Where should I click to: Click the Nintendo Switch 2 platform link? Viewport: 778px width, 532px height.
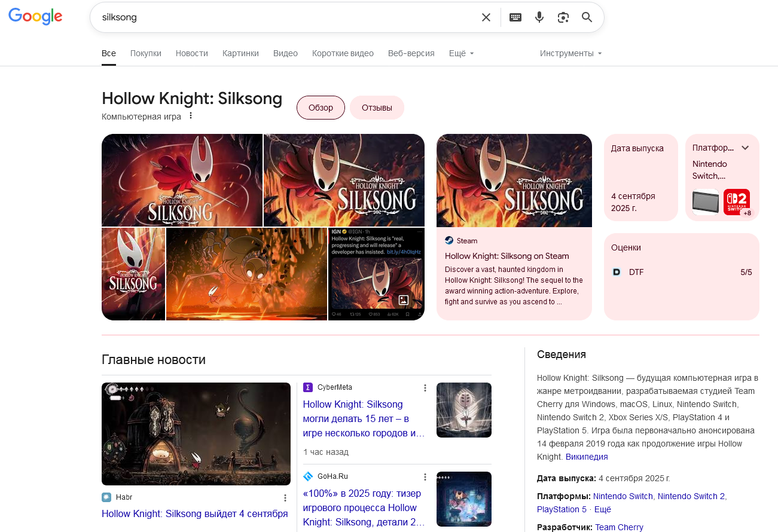coord(691,496)
